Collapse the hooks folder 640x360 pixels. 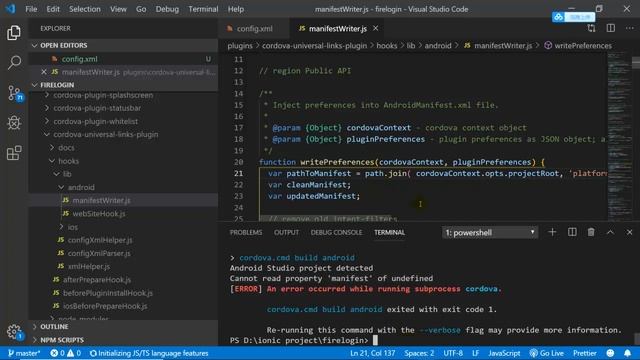pyautogui.click(x=64, y=161)
